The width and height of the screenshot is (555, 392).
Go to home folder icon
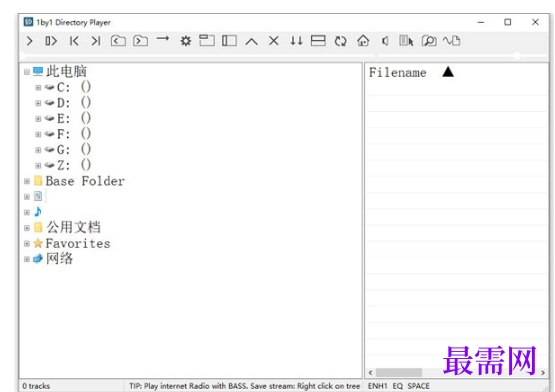[363, 41]
